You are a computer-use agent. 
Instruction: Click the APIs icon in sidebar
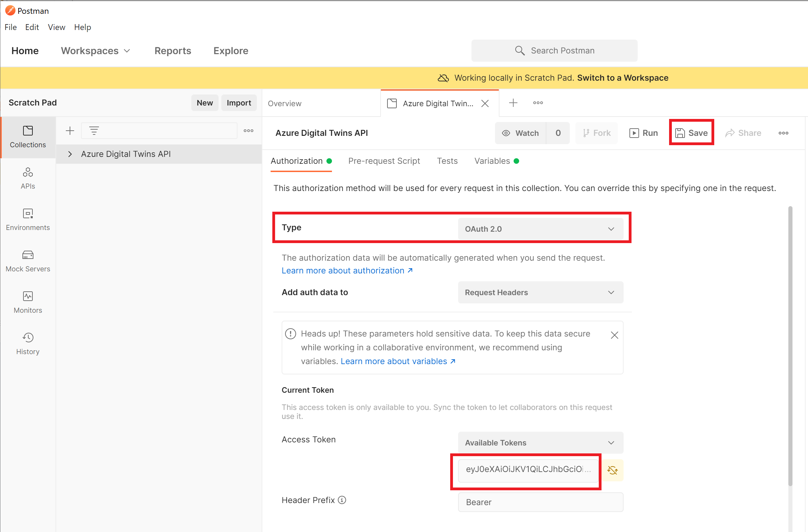pyautogui.click(x=28, y=178)
